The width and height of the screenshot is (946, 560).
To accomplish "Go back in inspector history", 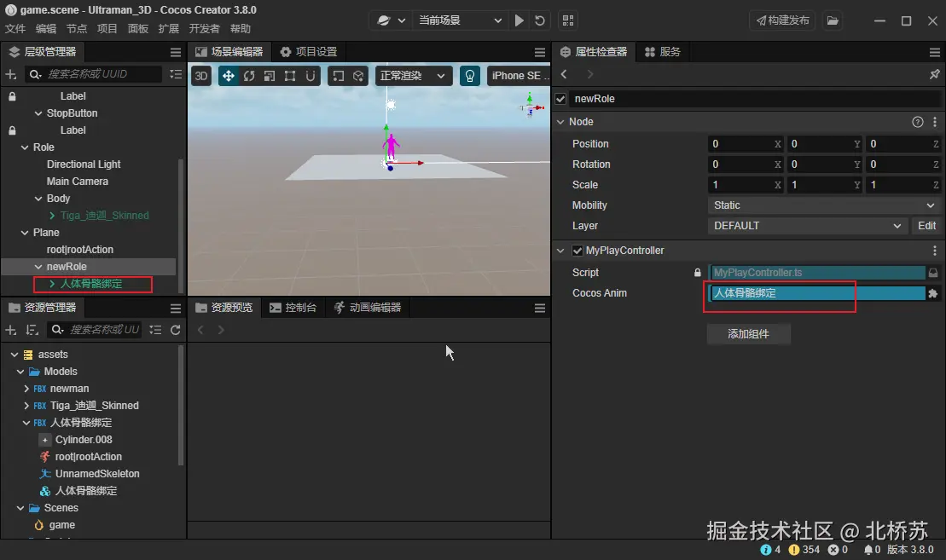I will pos(564,74).
